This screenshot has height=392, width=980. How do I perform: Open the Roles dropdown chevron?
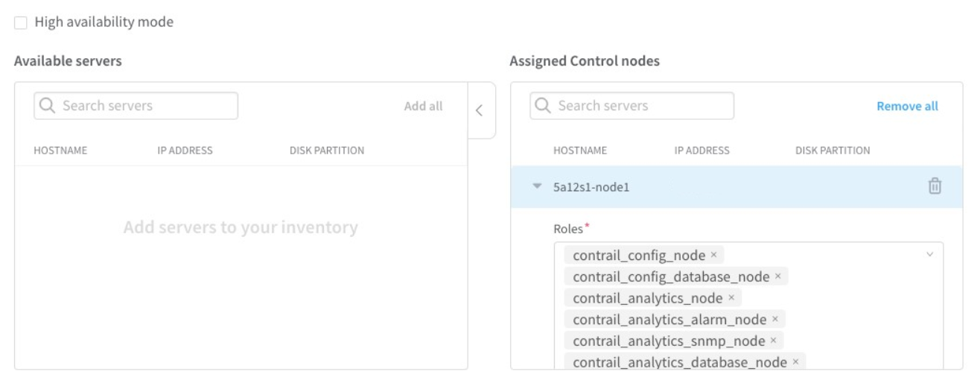pyautogui.click(x=929, y=255)
